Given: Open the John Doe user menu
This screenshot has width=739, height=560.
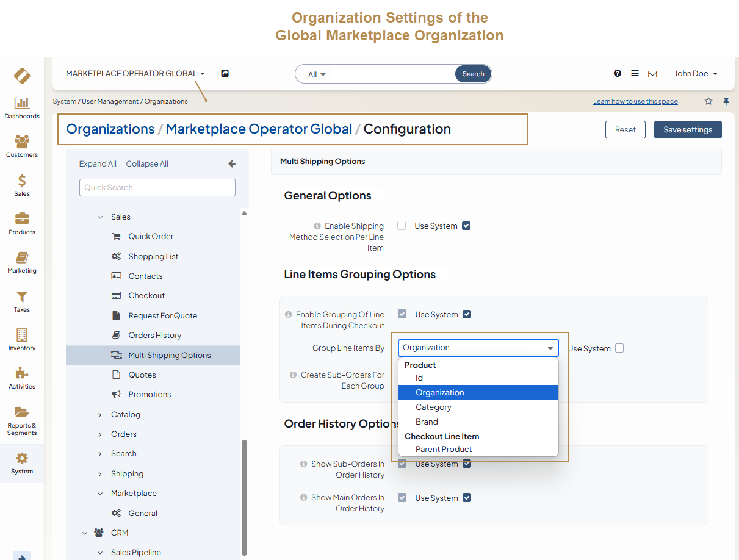Looking at the screenshot, I should click(696, 74).
